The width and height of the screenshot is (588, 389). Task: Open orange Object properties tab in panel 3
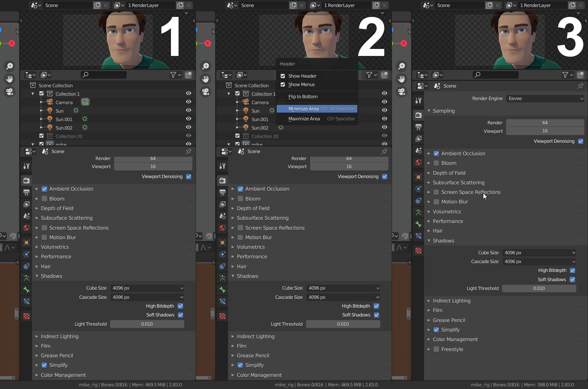pyautogui.click(x=419, y=177)
